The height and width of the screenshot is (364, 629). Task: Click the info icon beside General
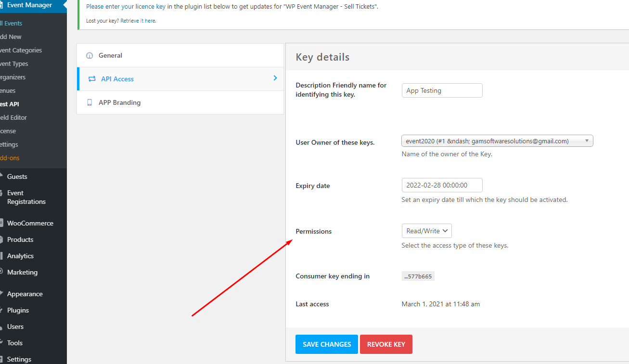tap(90, 55)
